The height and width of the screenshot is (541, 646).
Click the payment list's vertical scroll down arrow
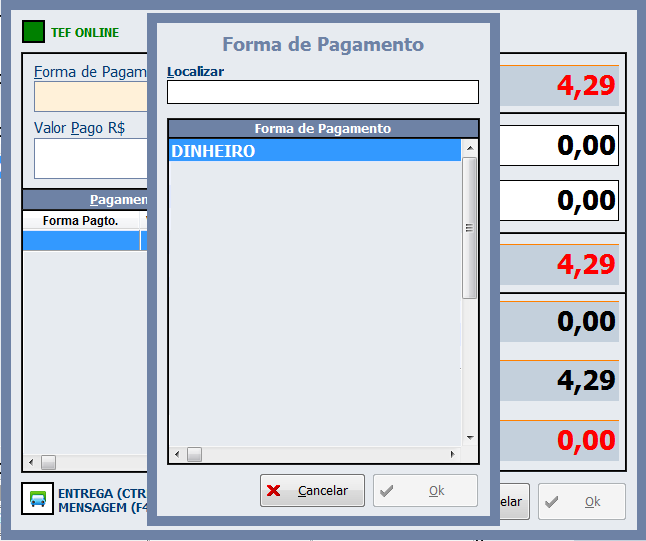tap(469, 437)
